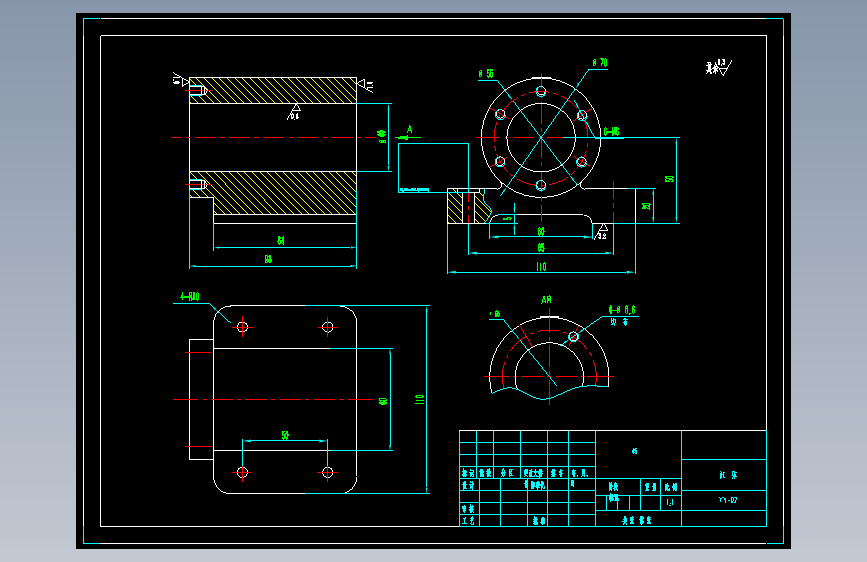Click the flange circle's center point
This screenshot has height=562, width=867.
[541, 137]
